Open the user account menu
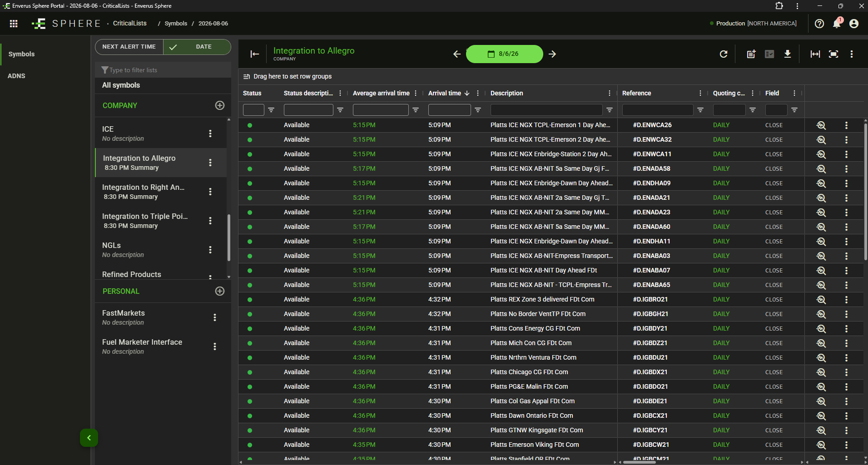Image resolution: width=868 pixels, height=465 pixels. (854, 24)
